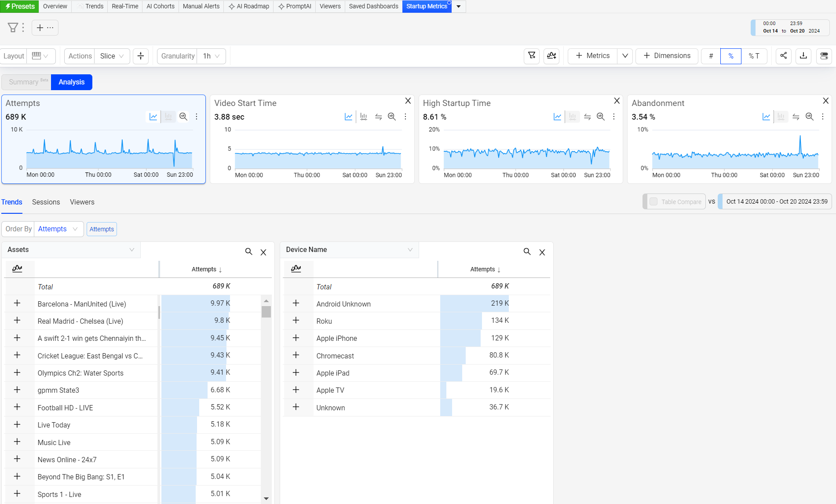Screen dimensions: 836x504
Task: Open the Attempts card three-dot menu
Action: click(197, 117)
